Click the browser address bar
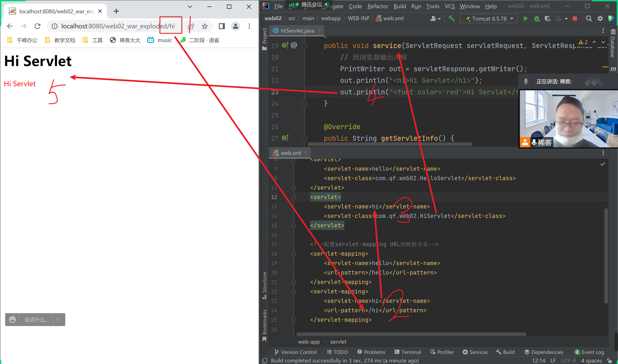This screenshot has height=364, width=618. [x=118, y=26]
